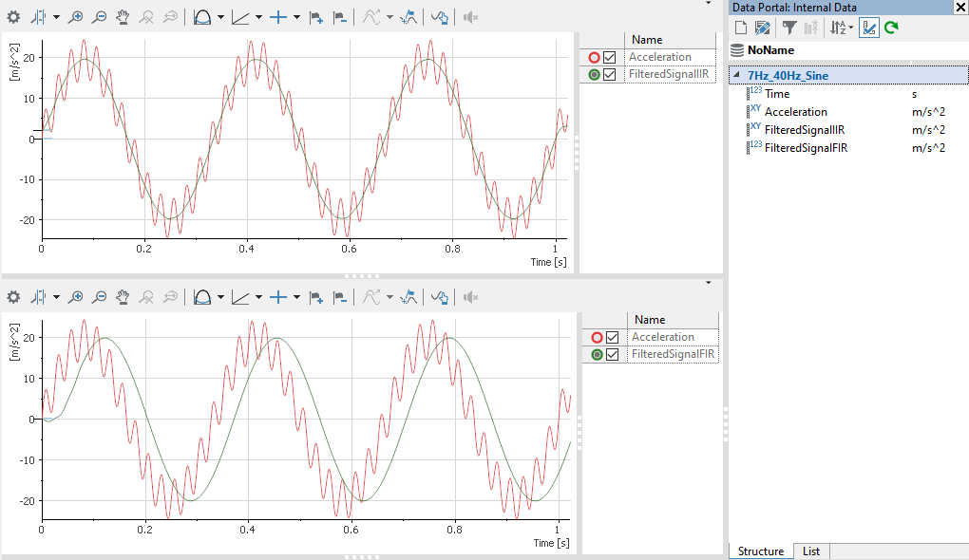Click the red Acceleration curve color marker in lower legend
Image resolution: width=969 pixels, height=560 pixels.
coord(596,338)
